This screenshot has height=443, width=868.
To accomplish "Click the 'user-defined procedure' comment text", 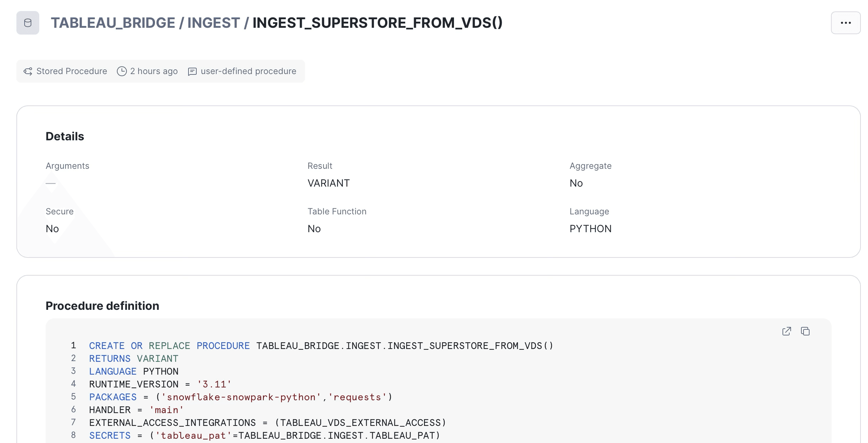I will click(x=248, y=71).
